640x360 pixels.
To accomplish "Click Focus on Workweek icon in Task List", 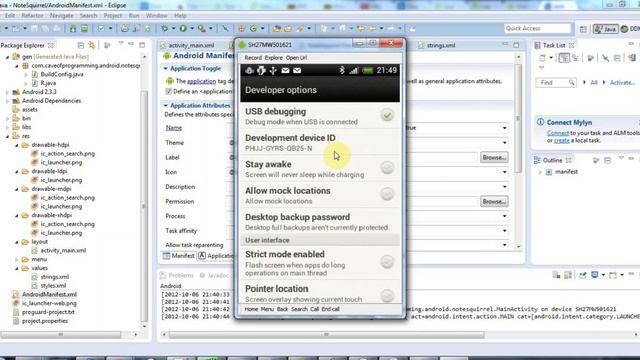I will point(591,58).
